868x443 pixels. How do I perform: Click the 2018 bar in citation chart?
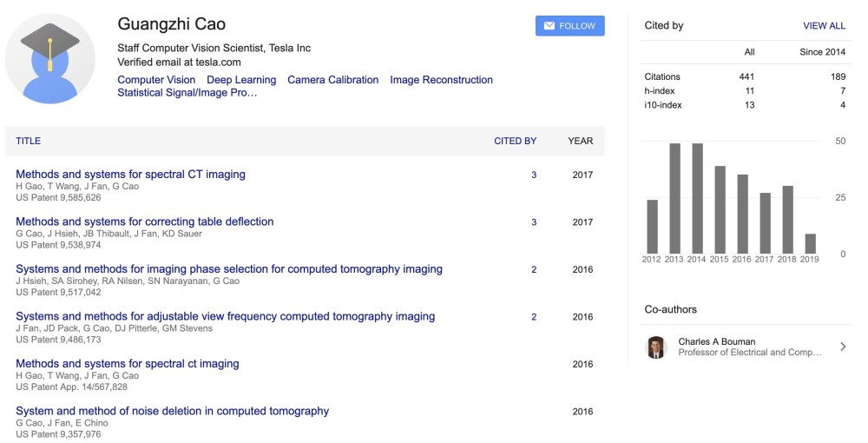click(x=788, y=220)
